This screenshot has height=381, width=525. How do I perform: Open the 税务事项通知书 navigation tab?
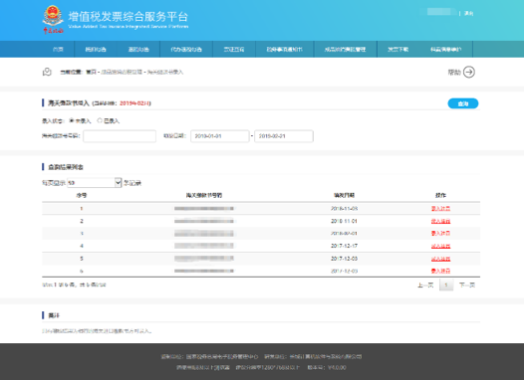coord(284,49)
